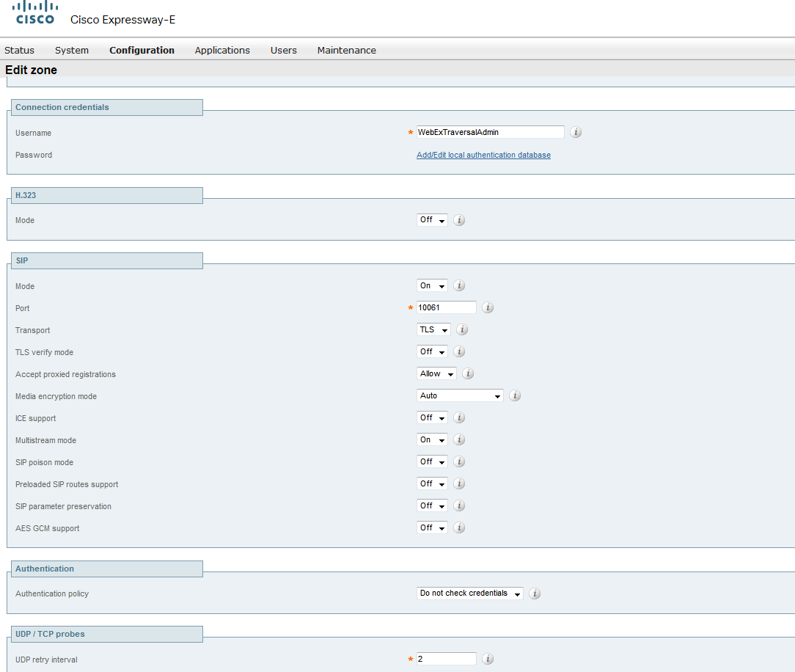Screen dimensions: 795x672
Task: Click the Password label
Action: click(x=34, y=155)
